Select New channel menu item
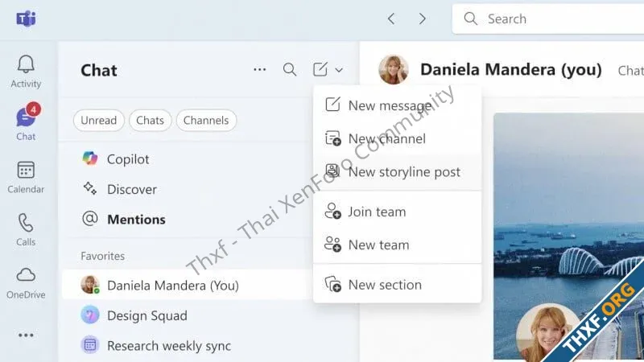 tap(397, 138)
